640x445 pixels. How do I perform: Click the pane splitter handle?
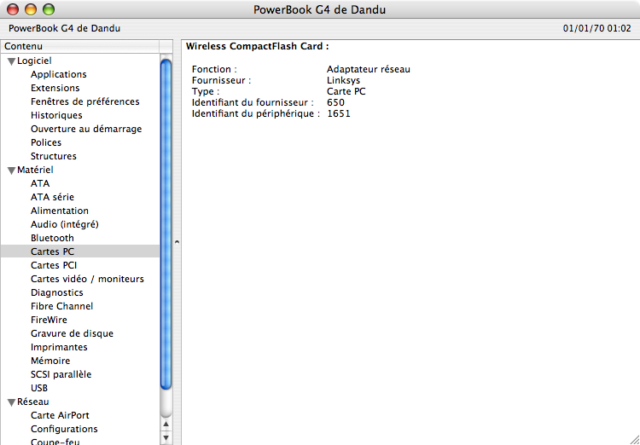(x=177, y=242)
